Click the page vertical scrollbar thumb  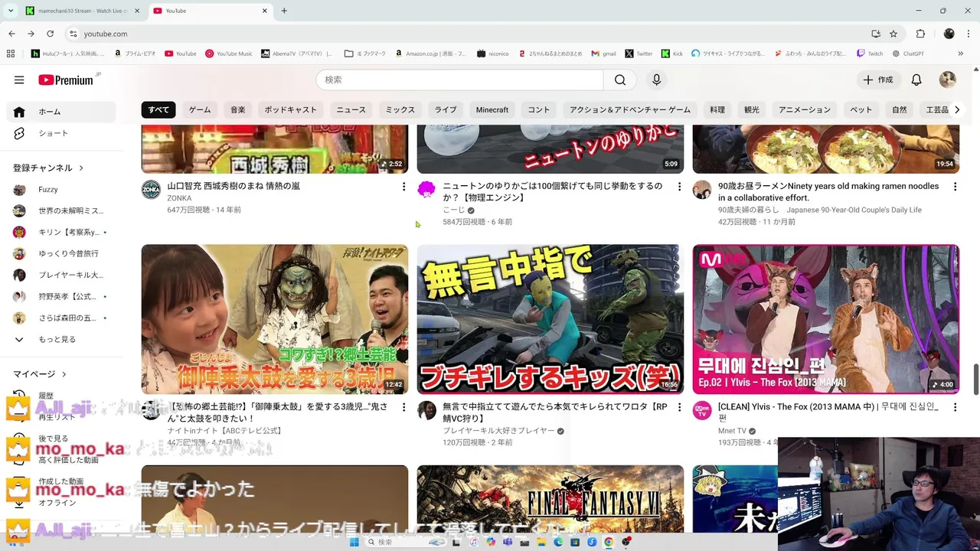tap(976, 380)
